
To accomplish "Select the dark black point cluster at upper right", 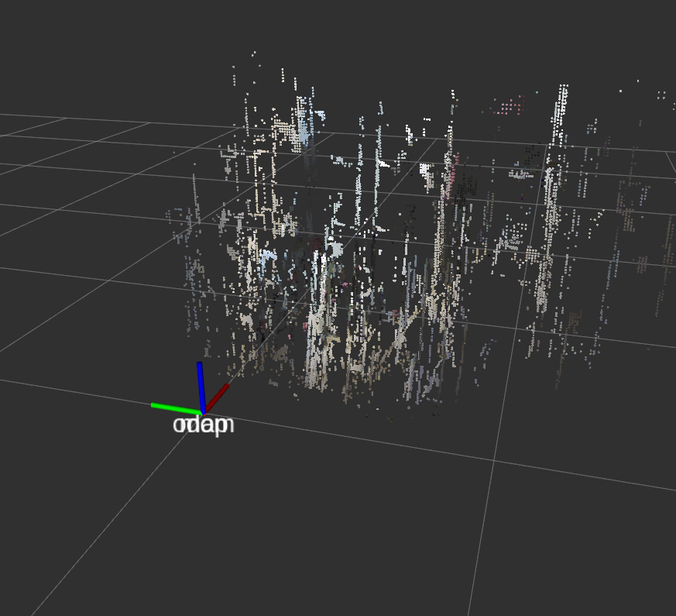I will point(533,153).
